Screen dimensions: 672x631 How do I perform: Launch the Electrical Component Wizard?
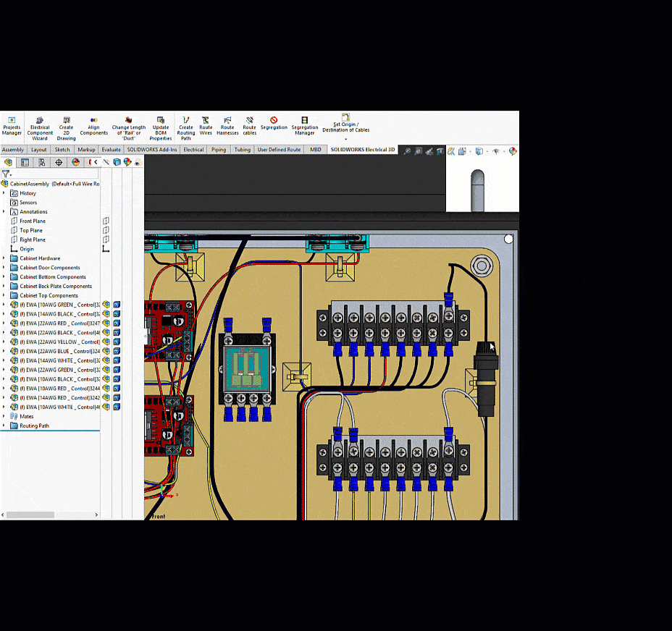[x=40, y=128]
